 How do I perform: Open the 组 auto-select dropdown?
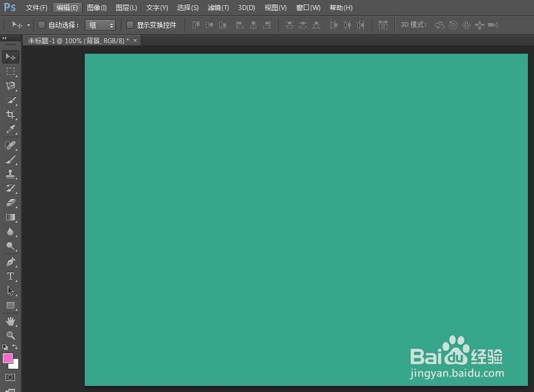coord(100,25)
